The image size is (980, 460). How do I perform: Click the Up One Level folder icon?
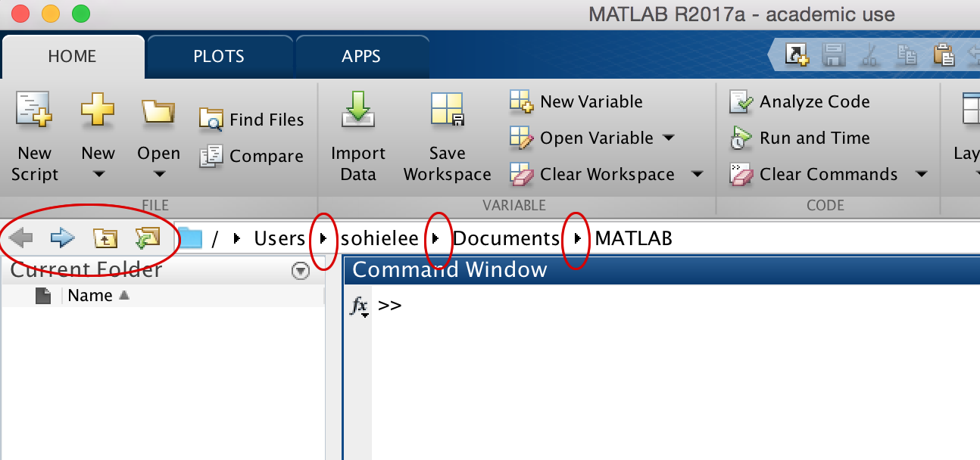(x=105, y=238)
